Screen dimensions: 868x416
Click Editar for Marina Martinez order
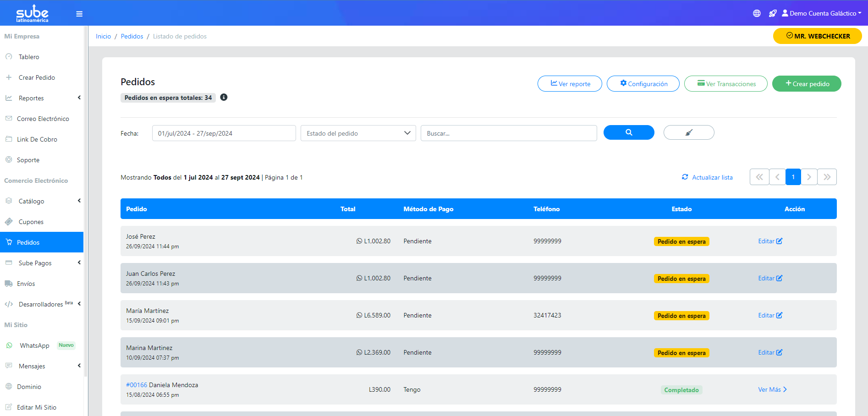(770, 352)
